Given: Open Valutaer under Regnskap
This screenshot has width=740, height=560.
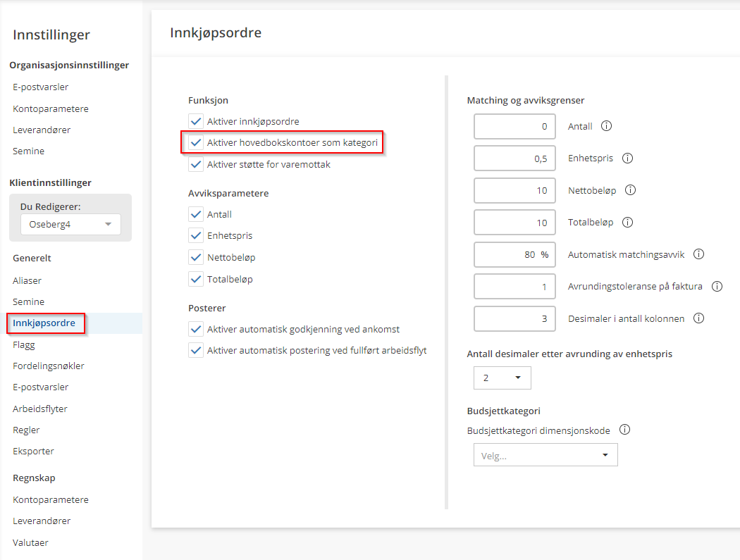Looking at the screenshot, I should pos(30,542).
